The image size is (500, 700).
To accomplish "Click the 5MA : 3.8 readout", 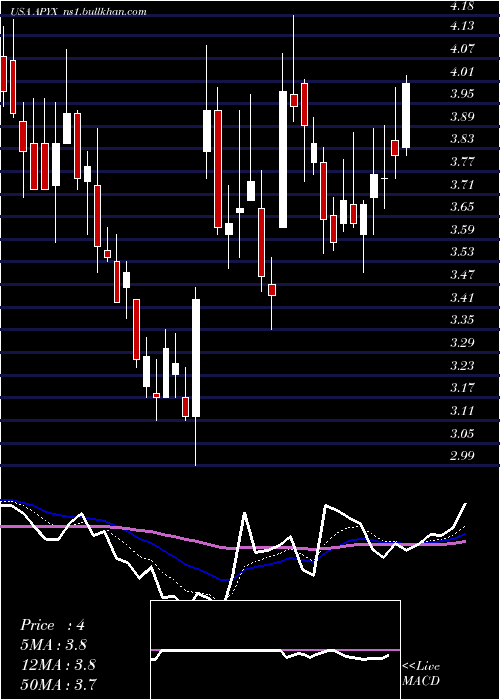I will 54,645.
